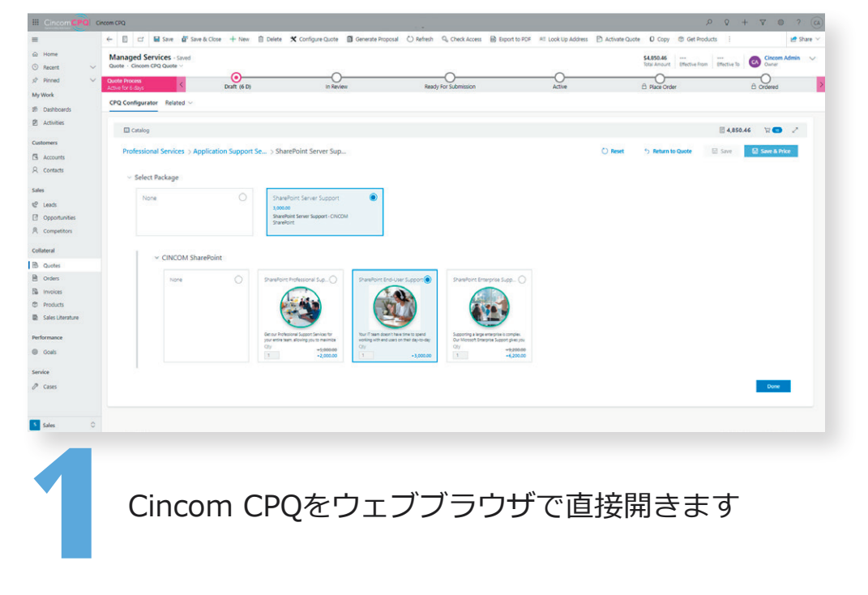The image size is (868, 595).
Task: Expand configurator to full screen
Action: pos(795,130)
